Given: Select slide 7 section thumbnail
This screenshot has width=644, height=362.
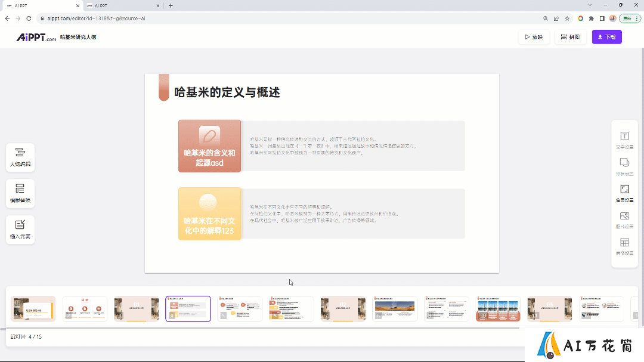Looking at the screenshot, I should coord(343,308).
